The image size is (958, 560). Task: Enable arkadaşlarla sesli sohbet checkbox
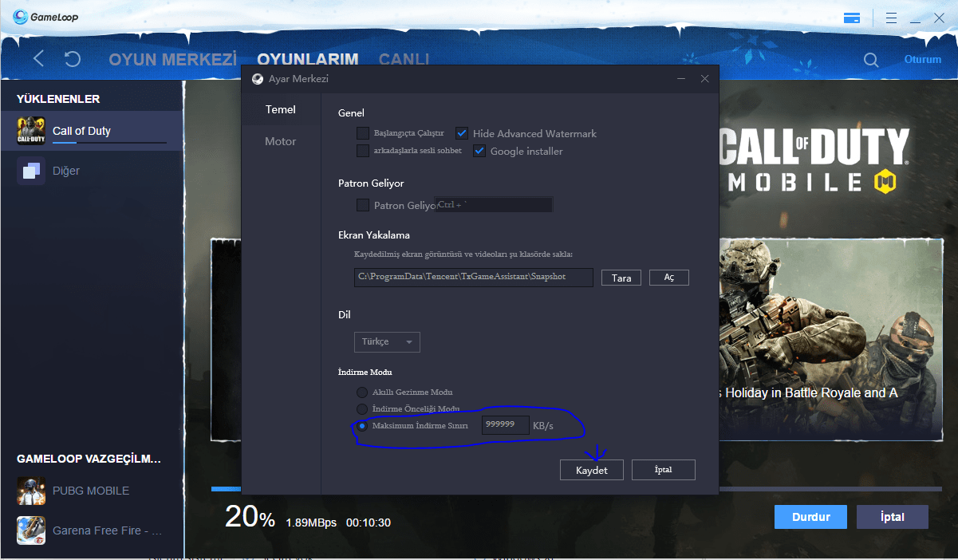pos(363,151)
